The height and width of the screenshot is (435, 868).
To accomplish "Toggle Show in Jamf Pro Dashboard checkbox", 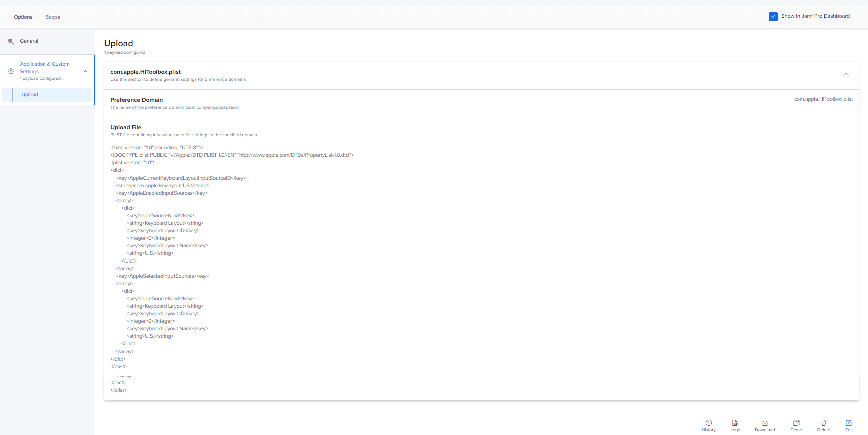I will coord(773,16).
